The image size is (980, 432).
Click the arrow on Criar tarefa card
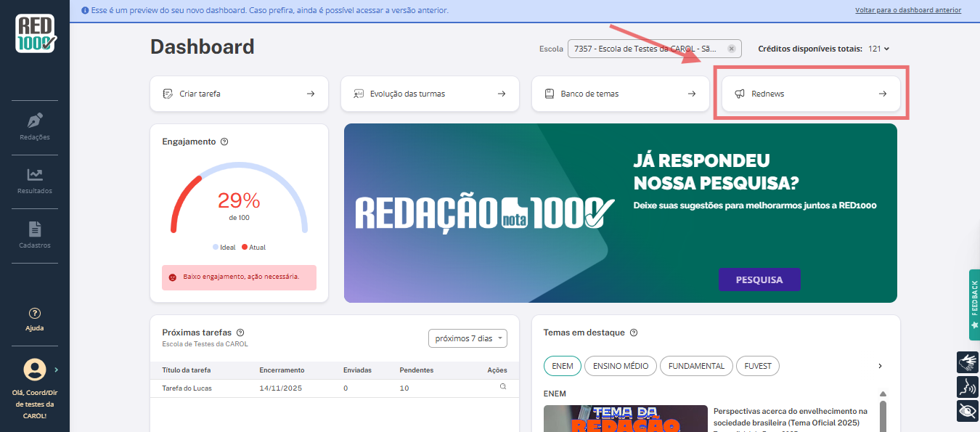pyautogui.click(x=311, y=94)
